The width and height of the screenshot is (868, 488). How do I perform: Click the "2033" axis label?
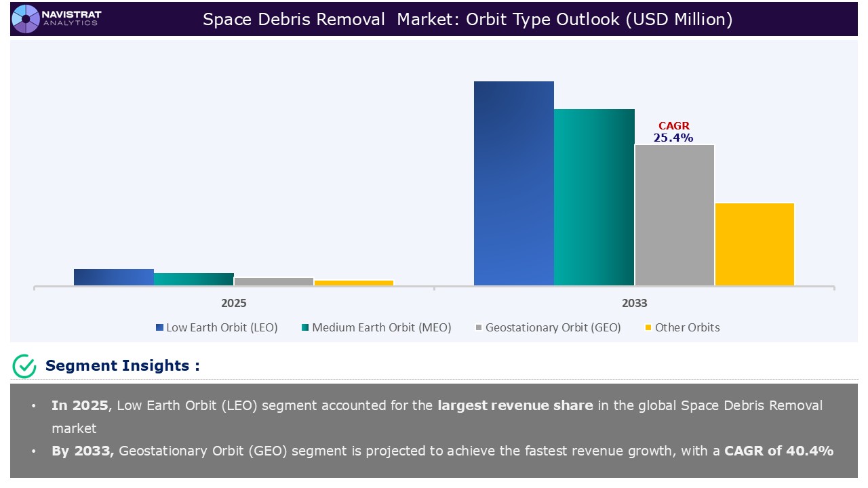click(x=634, y=303)
